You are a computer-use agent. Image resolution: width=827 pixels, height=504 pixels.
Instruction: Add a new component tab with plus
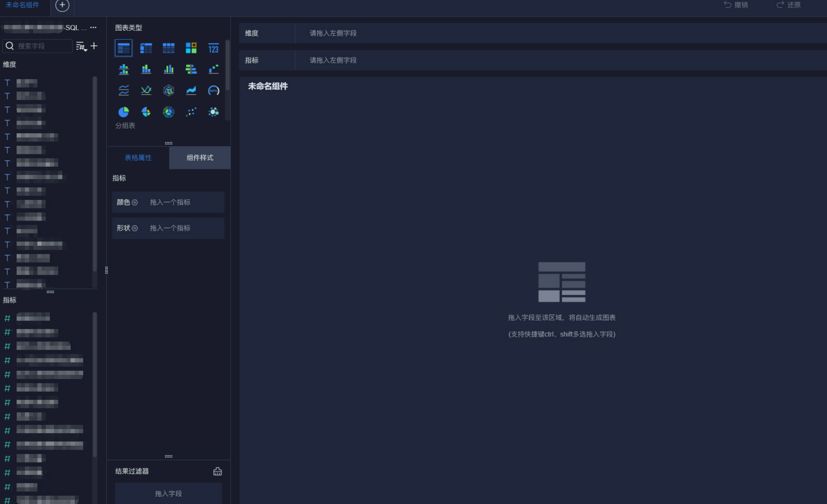pos(62,5)
